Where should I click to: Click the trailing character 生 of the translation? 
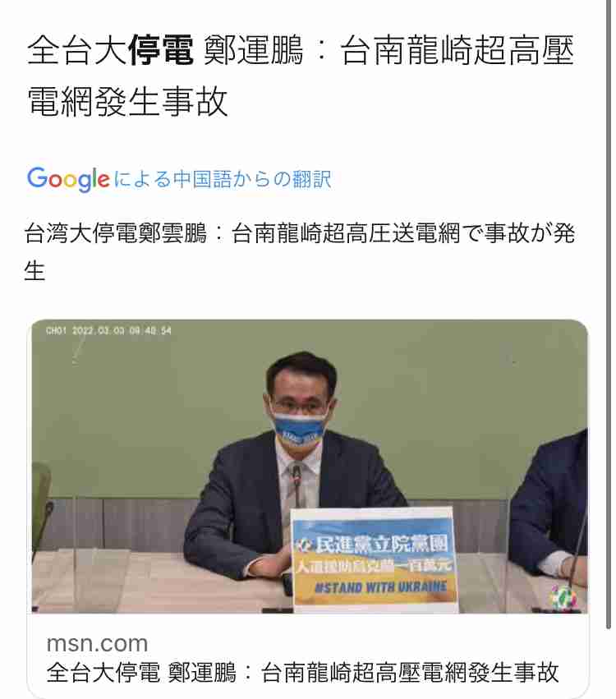click(34, 271)
